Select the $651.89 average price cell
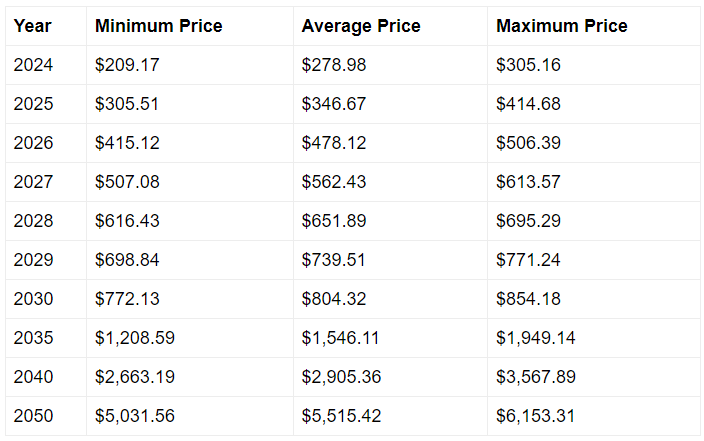This screenshot has height=441, width=704. tap(390, 221)
